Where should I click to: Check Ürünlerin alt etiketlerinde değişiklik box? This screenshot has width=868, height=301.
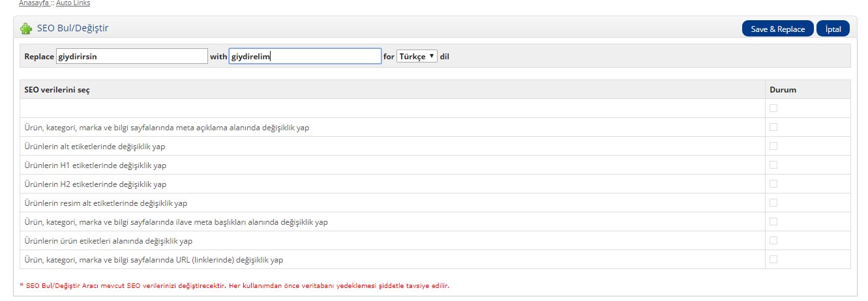(x=773, y=146)
